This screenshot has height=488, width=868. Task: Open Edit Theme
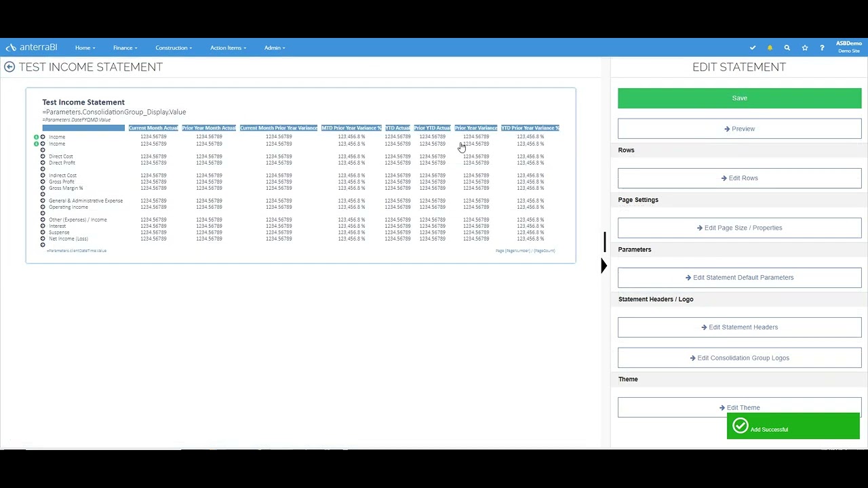tap(739, 407)
